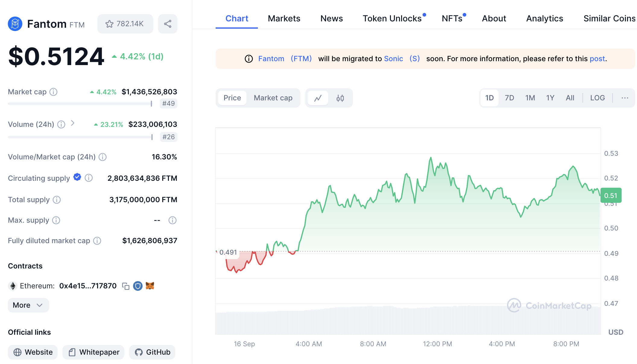Click the 0x4e15...717870 contract address
This screenshot has width=637, height=364.
88,286
